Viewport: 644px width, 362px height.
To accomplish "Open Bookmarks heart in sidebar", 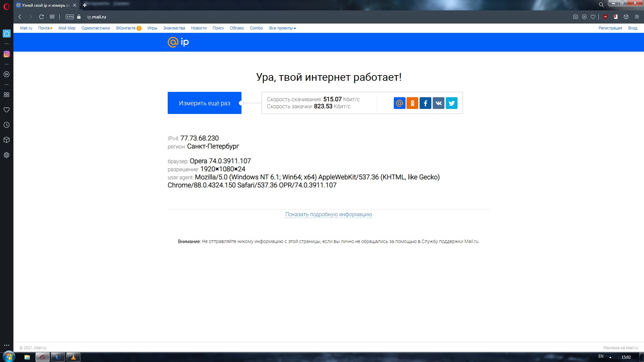I will (x=6, y=110).
